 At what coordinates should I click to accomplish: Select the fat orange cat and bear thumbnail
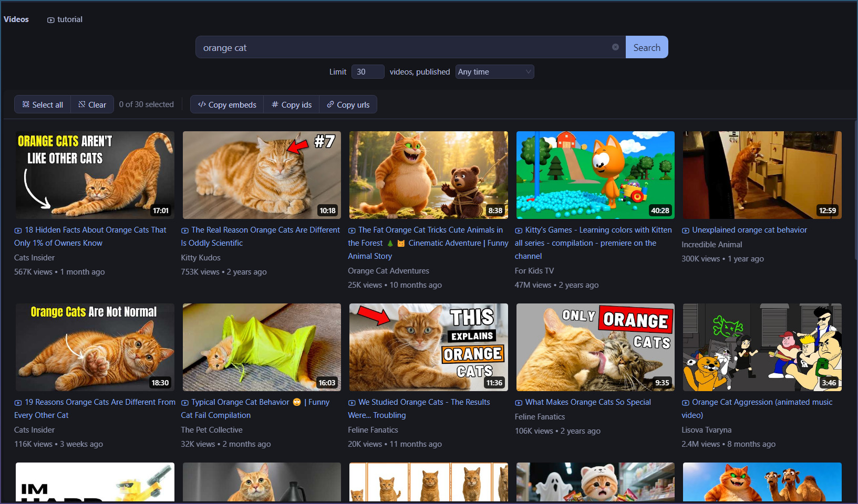click(x=429, y=175)
